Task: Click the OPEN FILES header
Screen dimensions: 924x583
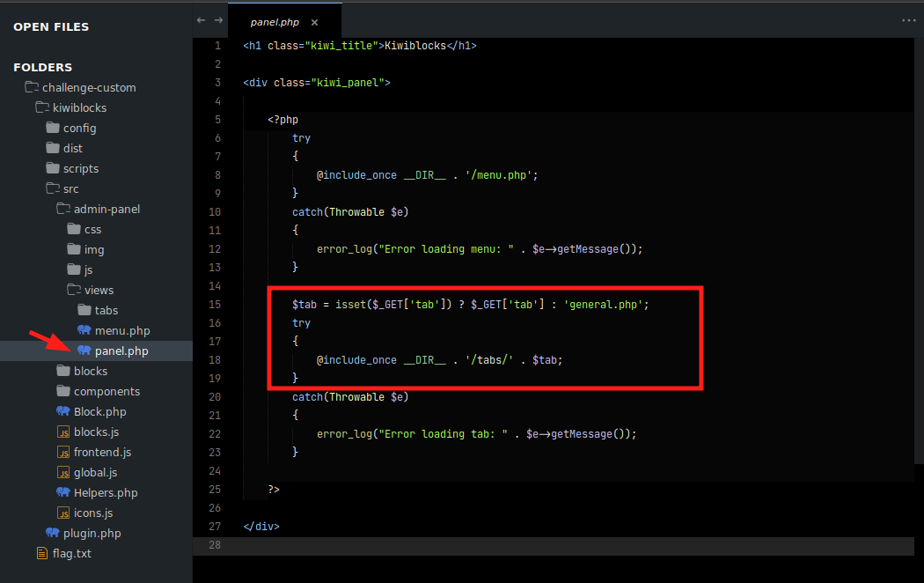Action: pos(51,27)
